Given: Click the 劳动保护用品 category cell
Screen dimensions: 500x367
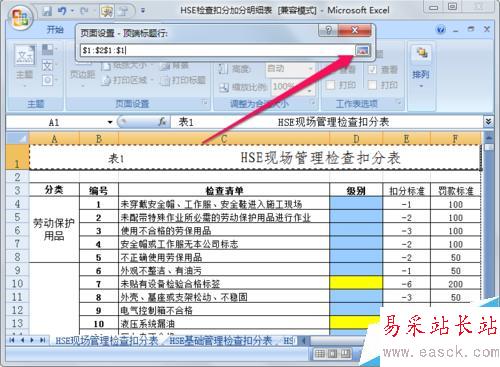Looking at the screenshot, I should click(54, 229).
